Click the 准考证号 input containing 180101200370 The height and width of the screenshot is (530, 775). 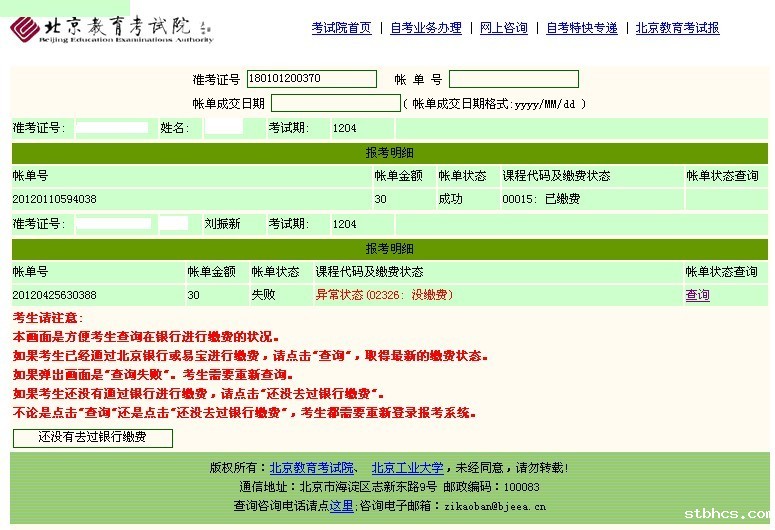point(311,79)
